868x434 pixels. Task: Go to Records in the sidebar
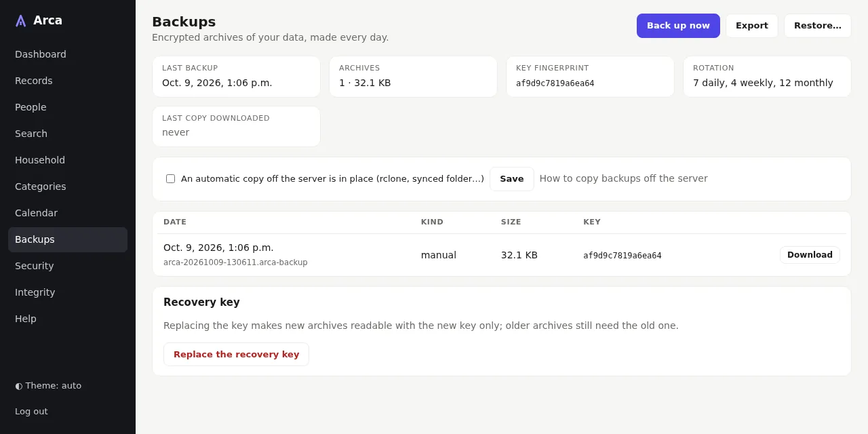tap(68, 81)
